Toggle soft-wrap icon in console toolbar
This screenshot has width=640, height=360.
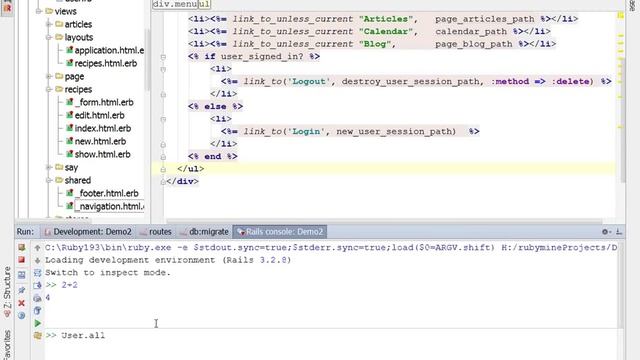click(x=37, y=273)
